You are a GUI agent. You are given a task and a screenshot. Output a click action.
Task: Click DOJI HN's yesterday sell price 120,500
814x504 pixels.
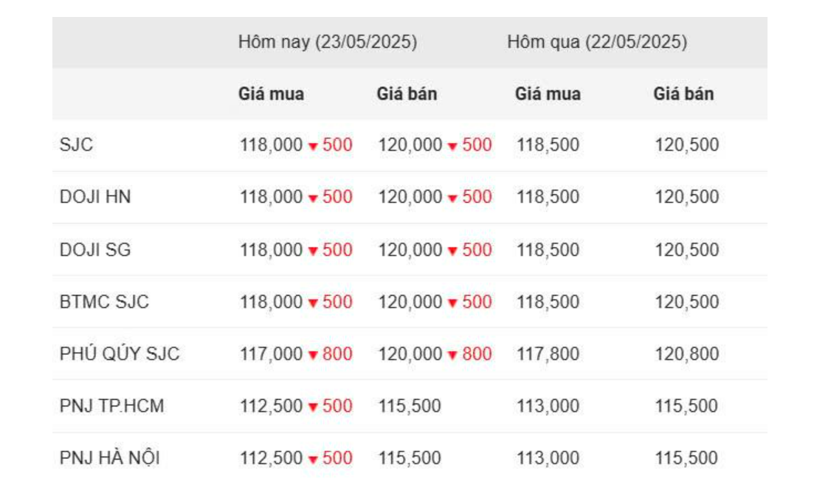click(687, 197)
